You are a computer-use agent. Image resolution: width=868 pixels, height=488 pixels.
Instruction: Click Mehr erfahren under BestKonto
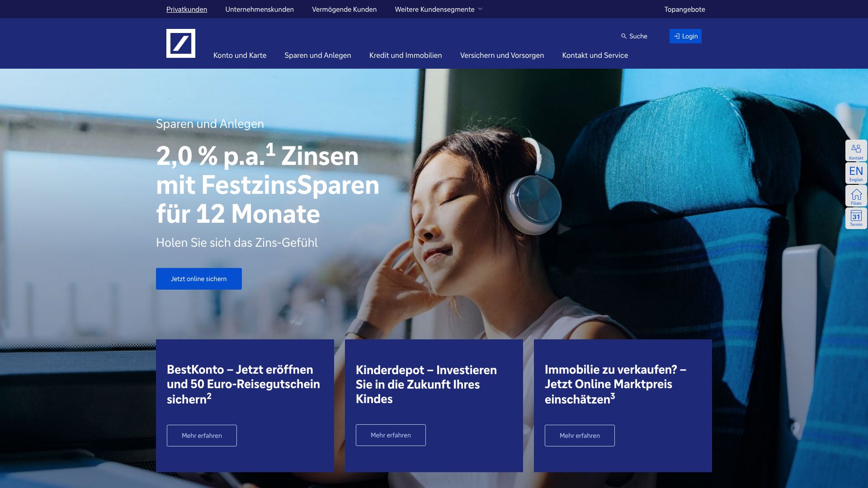[x=202, y=436]
